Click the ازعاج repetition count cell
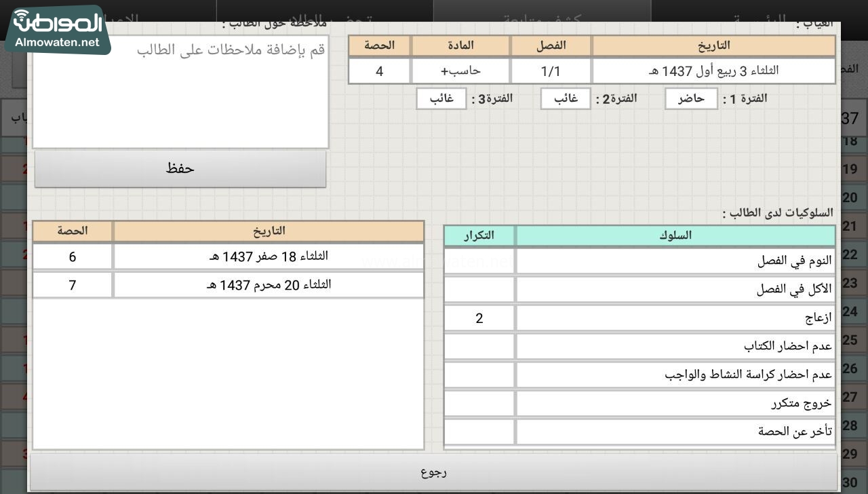 [x=479, y=318]
